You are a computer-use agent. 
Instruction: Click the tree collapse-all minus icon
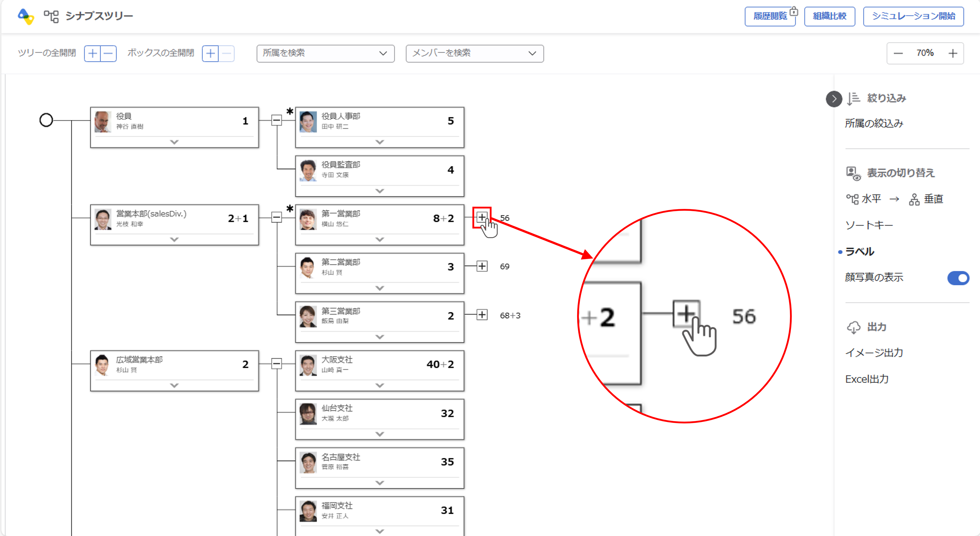point(108,53)
